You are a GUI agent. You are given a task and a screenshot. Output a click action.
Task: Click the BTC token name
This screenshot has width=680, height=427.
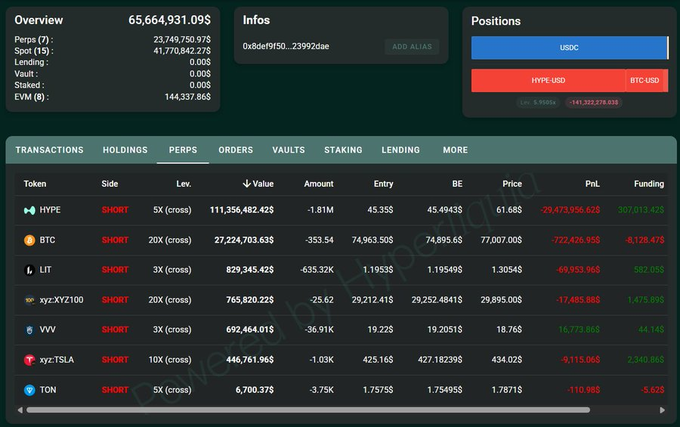coord(47,240)
